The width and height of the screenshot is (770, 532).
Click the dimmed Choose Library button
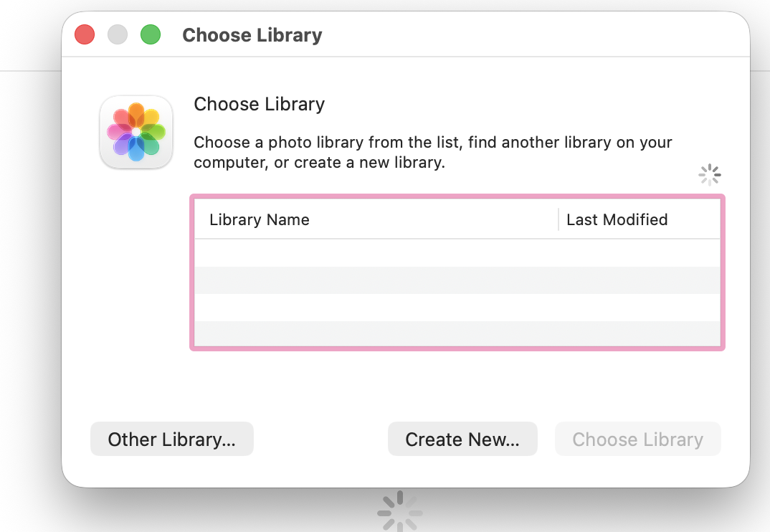coord(637,440)
